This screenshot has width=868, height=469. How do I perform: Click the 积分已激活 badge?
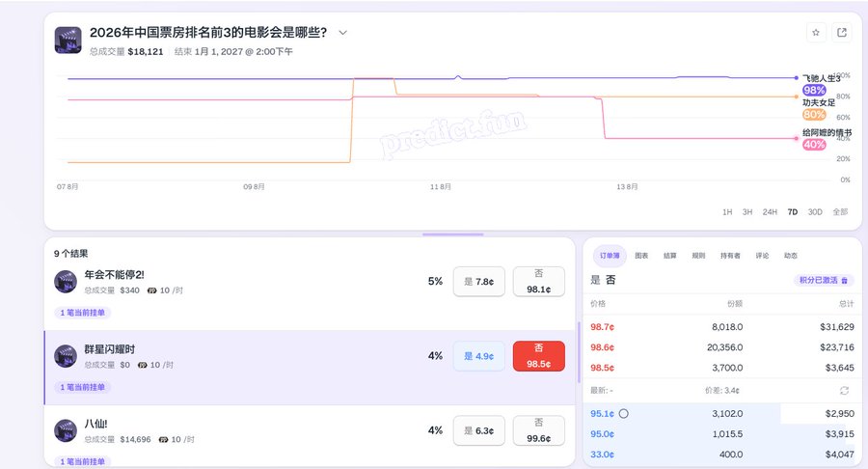824,281
